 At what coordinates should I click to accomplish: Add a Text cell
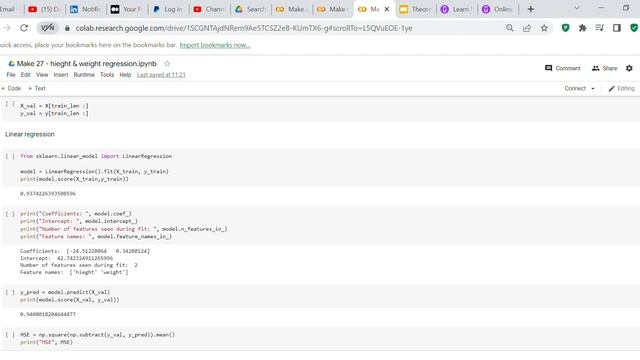tap(37, 88)
